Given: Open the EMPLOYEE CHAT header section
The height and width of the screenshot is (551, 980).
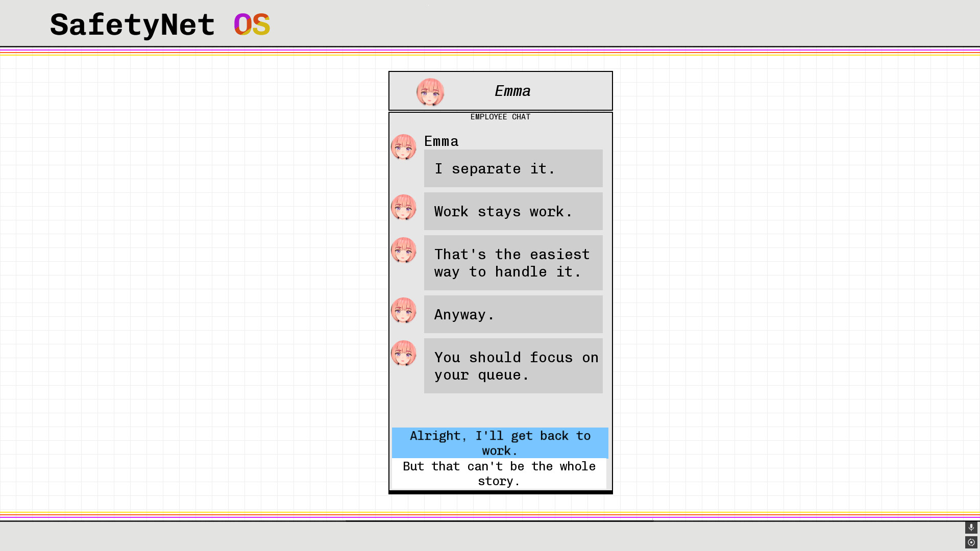Looking at the screenshot, I should click(x=500, y=117).
